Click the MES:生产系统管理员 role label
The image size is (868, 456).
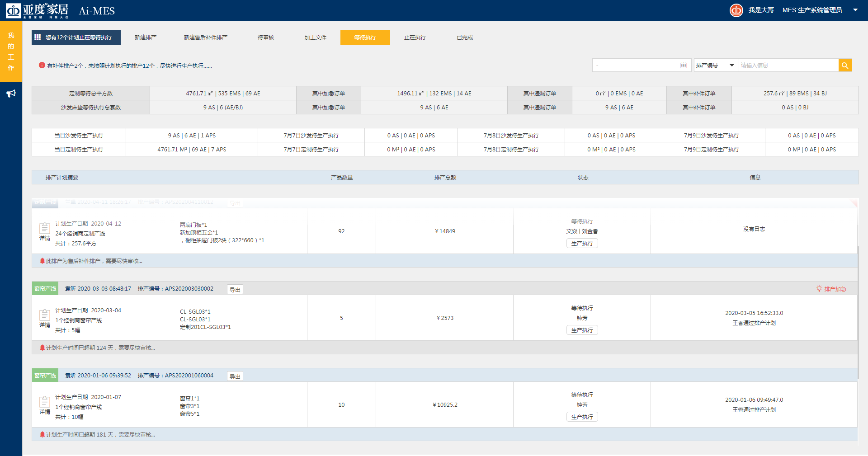click(812, 10)
